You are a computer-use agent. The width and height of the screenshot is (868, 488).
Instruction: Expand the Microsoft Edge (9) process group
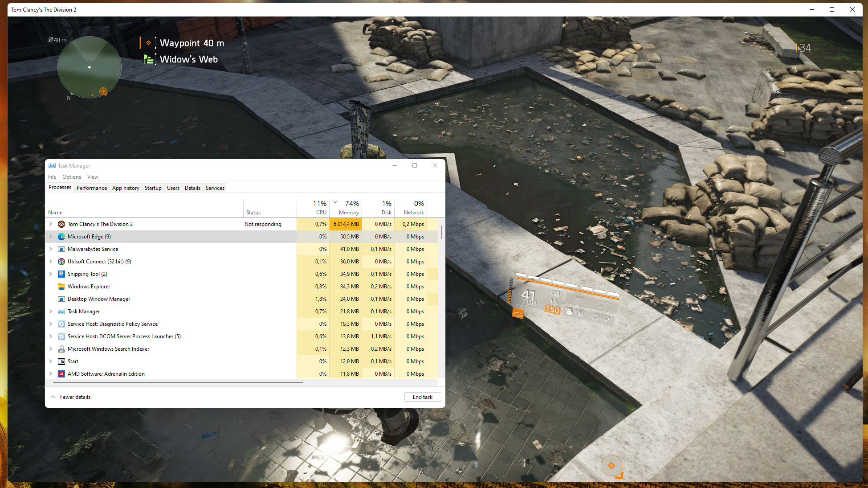pyautogui.click(x=51, y=237)
